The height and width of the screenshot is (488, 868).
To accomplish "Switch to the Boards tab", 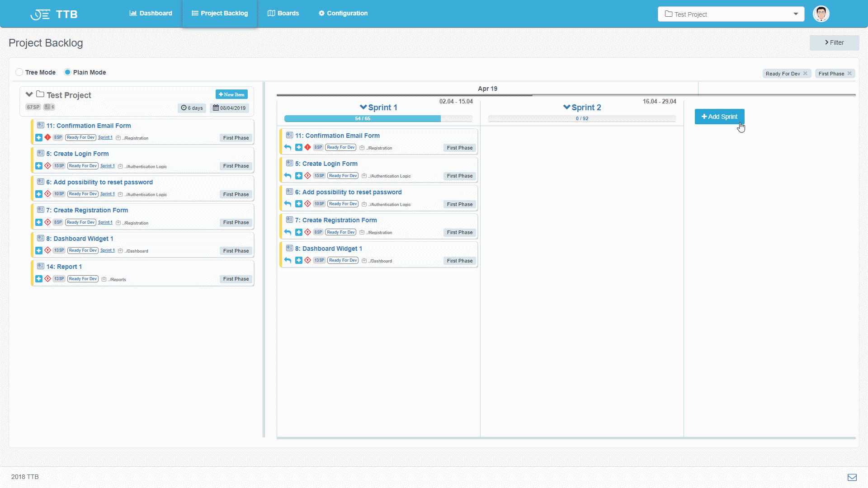I will pyautogui.click(x=283, y=13).
